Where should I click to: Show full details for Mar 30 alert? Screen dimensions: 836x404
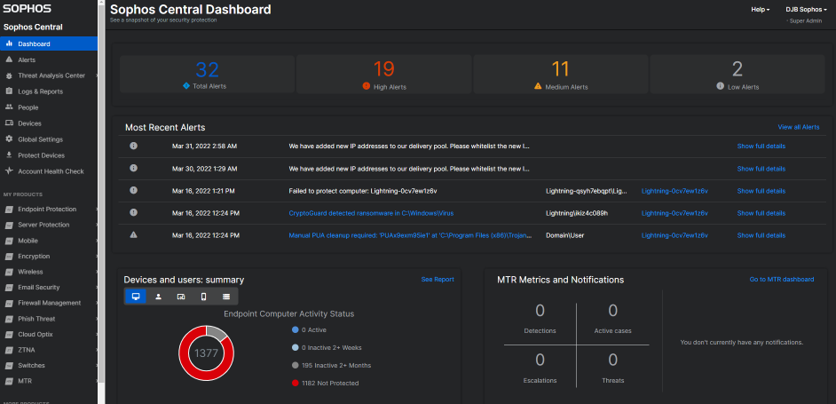coord(761,169)
